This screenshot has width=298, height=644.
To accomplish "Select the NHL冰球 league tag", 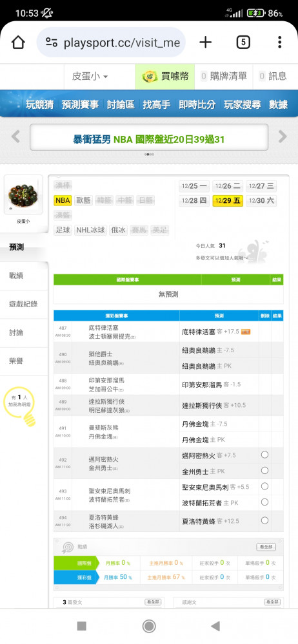I will [x=91, y=230].
